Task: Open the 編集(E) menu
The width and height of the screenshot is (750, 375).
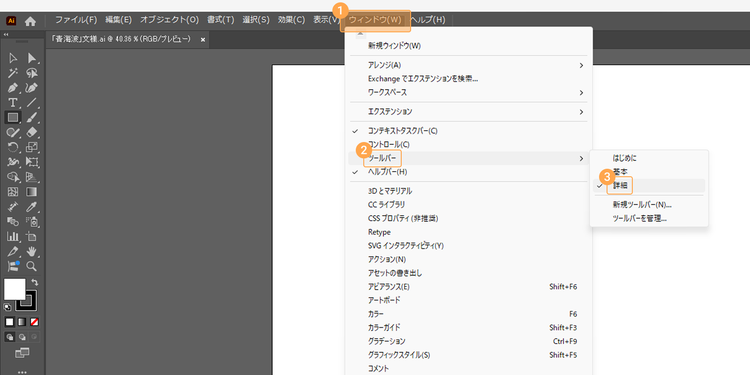Action: pos(119,20)
